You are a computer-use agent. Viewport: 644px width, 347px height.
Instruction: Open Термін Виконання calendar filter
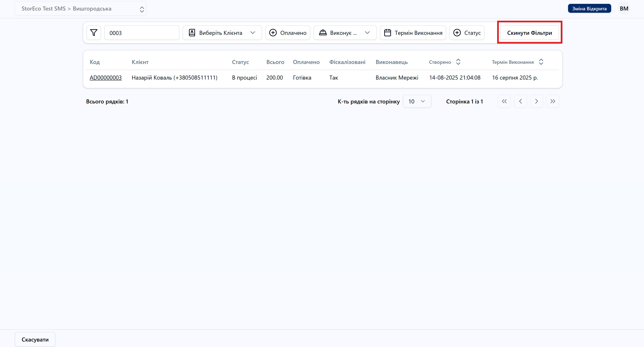413,33
